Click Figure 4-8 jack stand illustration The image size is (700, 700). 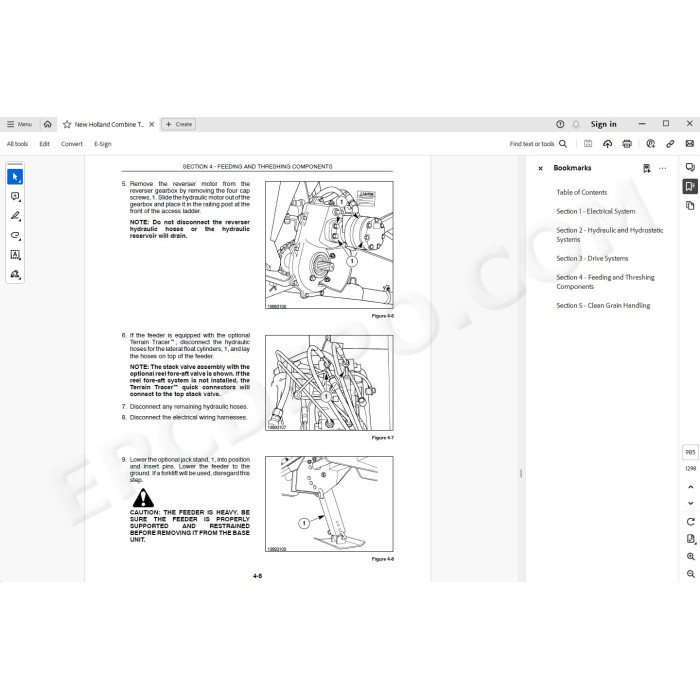point(329,504)
